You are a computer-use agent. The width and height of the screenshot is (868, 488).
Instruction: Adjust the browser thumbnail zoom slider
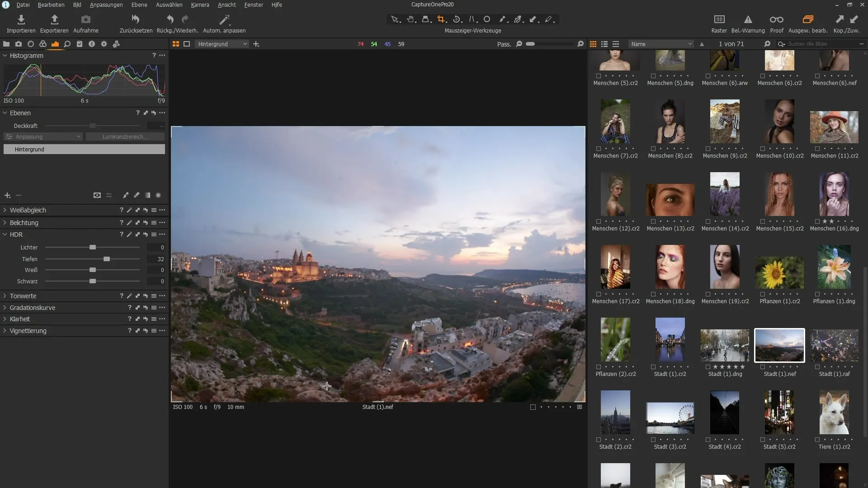click(x=530, y=44)
